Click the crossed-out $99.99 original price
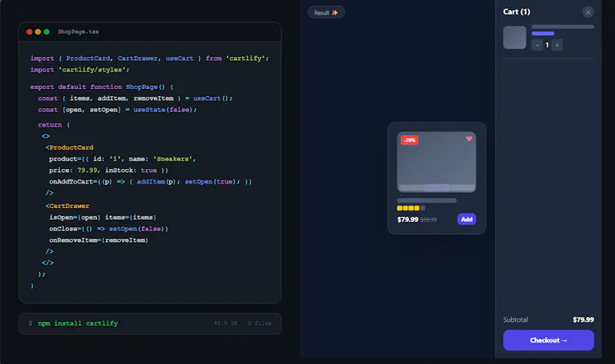Screen dimensions: 615x364 click(428, 220)
